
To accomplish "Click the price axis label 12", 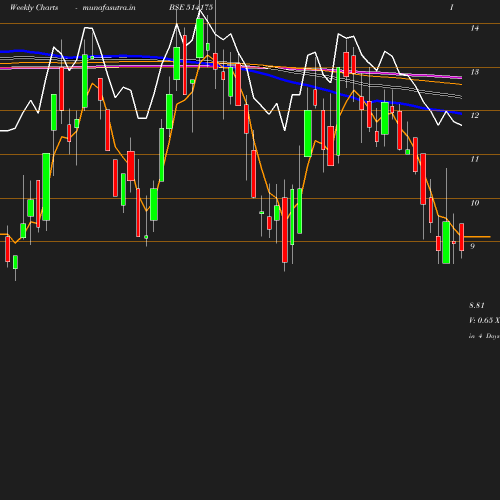I will coord(475,116).
